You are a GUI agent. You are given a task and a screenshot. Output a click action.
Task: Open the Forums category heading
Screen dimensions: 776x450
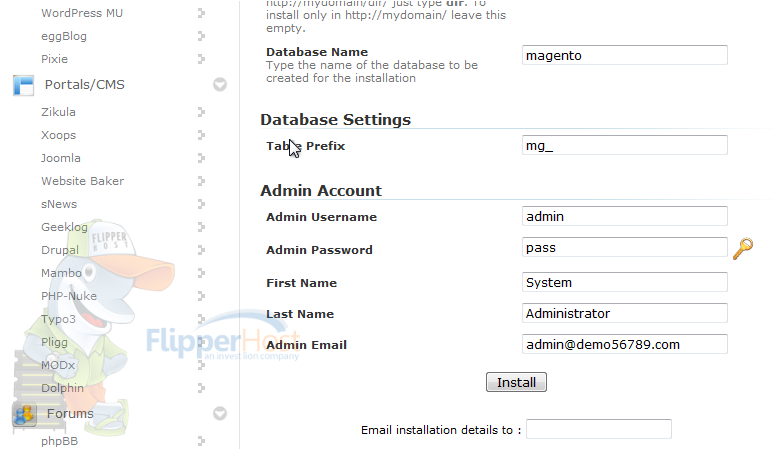70,413
